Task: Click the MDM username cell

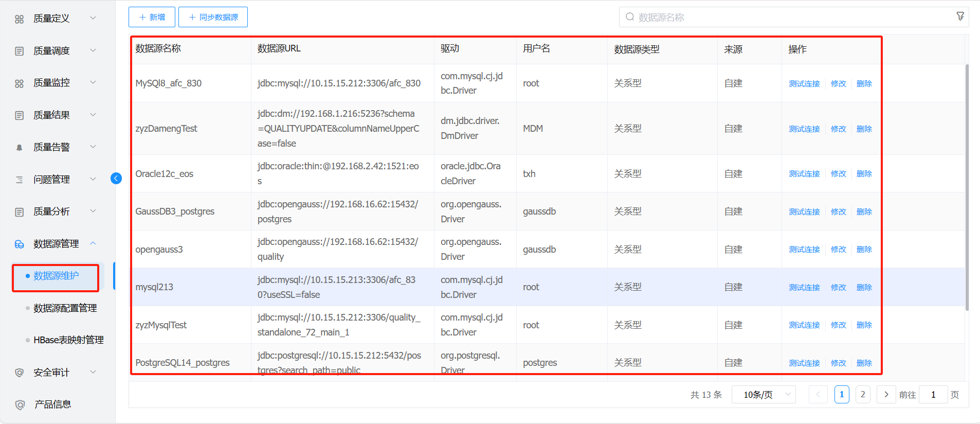Action: (533, 129)
